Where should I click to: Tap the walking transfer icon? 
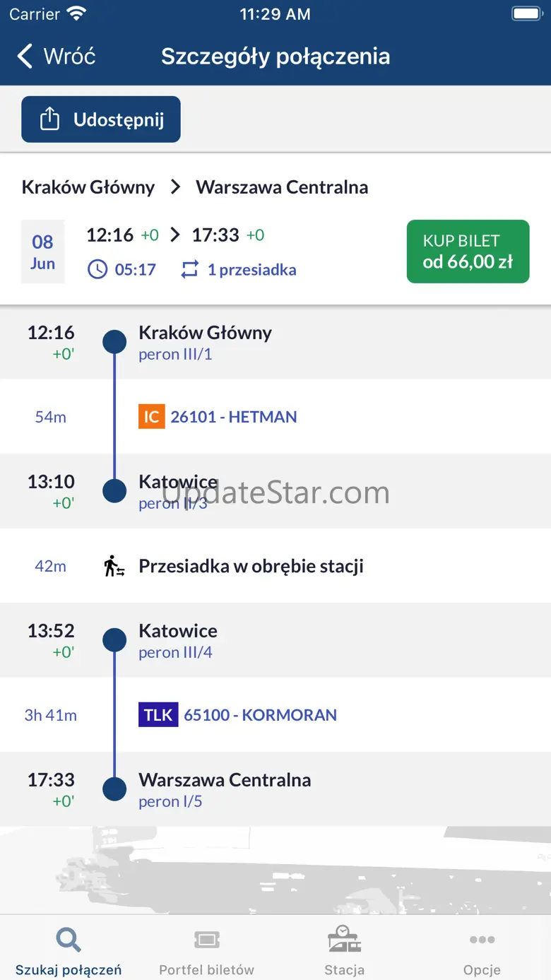[x=114, y=566]
